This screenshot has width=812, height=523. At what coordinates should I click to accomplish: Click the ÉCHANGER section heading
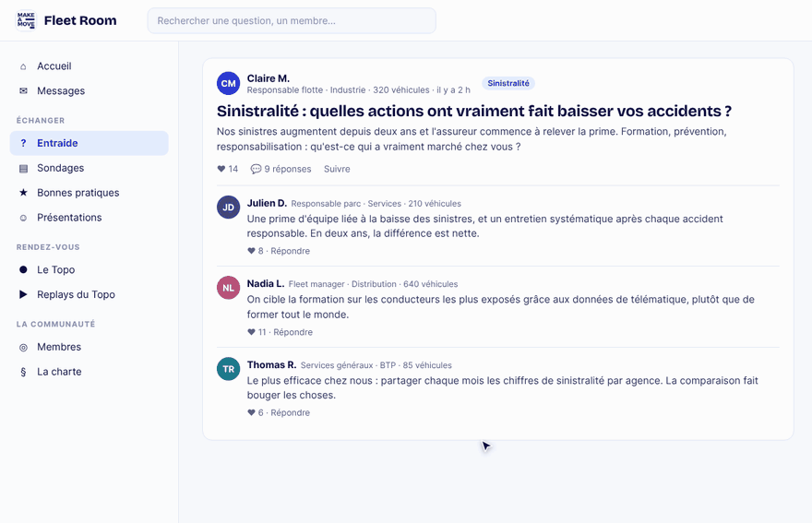[x=41, y=121]
